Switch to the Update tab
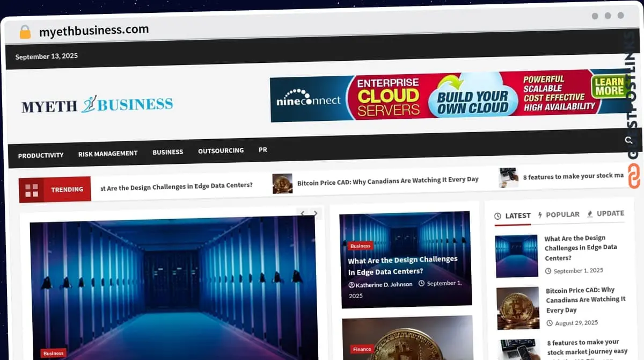The image size is (644, 360). 605,213
